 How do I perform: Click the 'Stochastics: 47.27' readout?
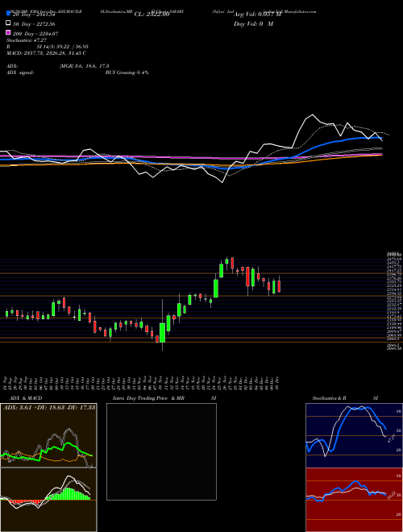[x=27, y=40]
